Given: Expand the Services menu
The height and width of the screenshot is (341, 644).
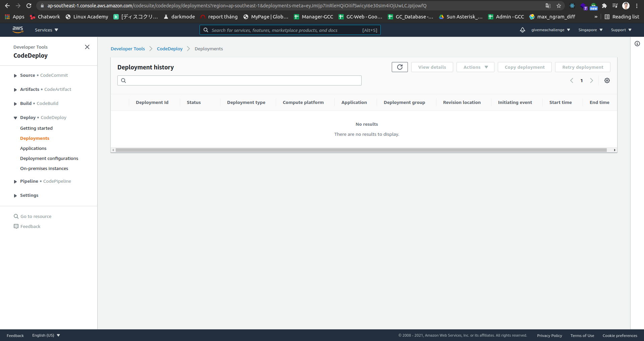Looking at the screenshot, I should [x=46, y=30].
